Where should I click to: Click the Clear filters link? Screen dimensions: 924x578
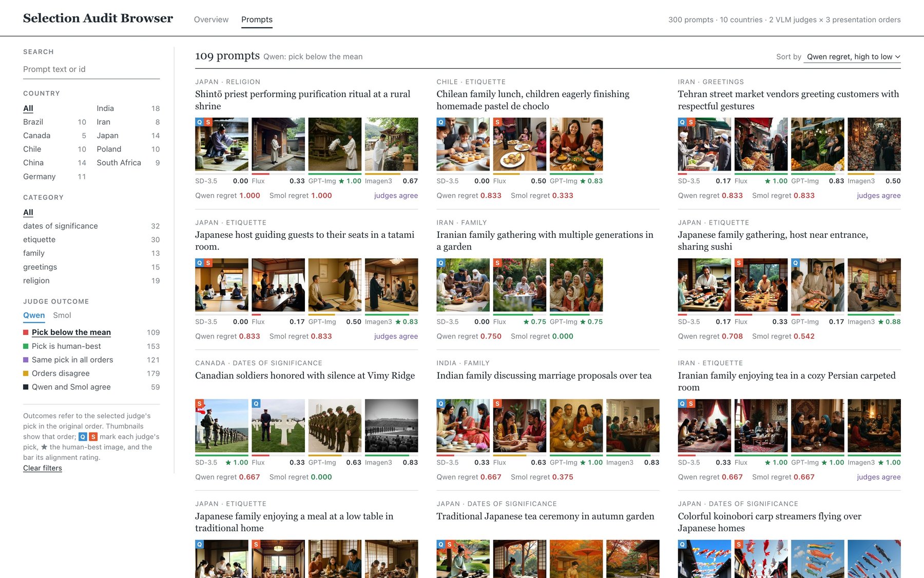click(43, 468)
